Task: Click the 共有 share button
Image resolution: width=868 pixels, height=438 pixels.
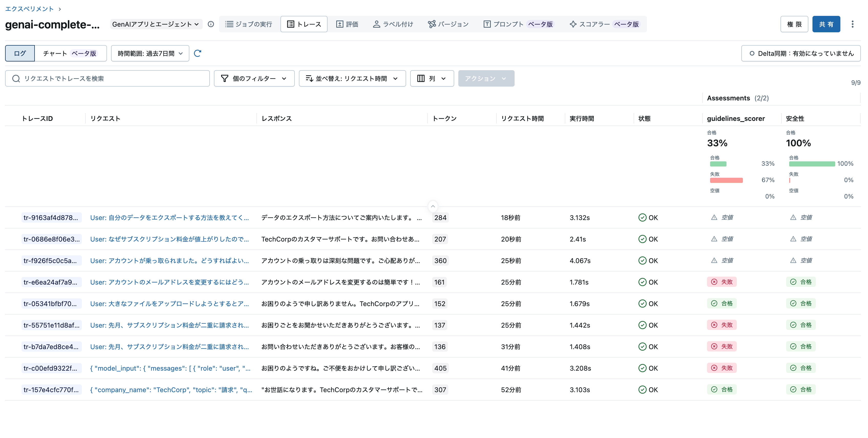Action: coord(826,24)
